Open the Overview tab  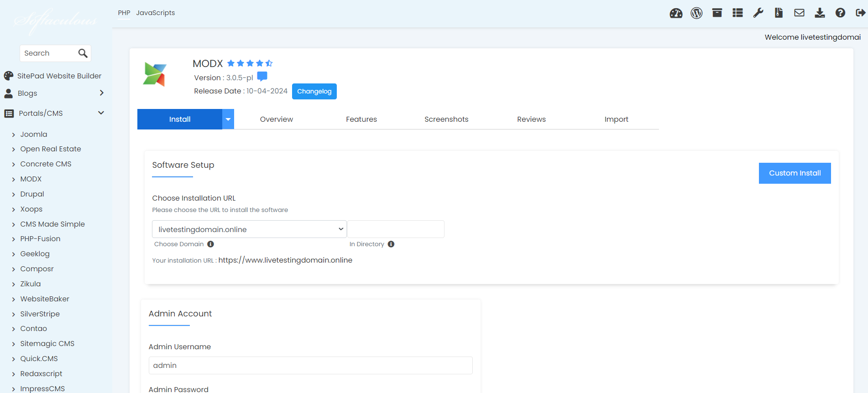[x=277, y=119]
